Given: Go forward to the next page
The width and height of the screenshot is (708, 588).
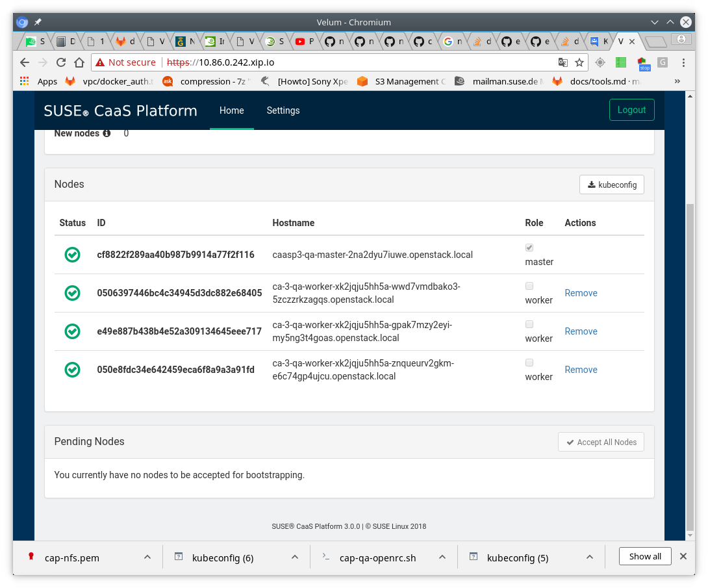Looking at the screenshot, I should 43,62.
